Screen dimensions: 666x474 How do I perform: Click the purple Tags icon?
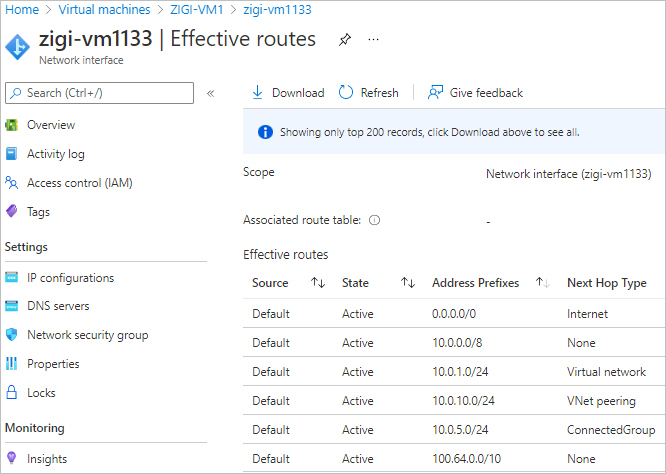11,211
